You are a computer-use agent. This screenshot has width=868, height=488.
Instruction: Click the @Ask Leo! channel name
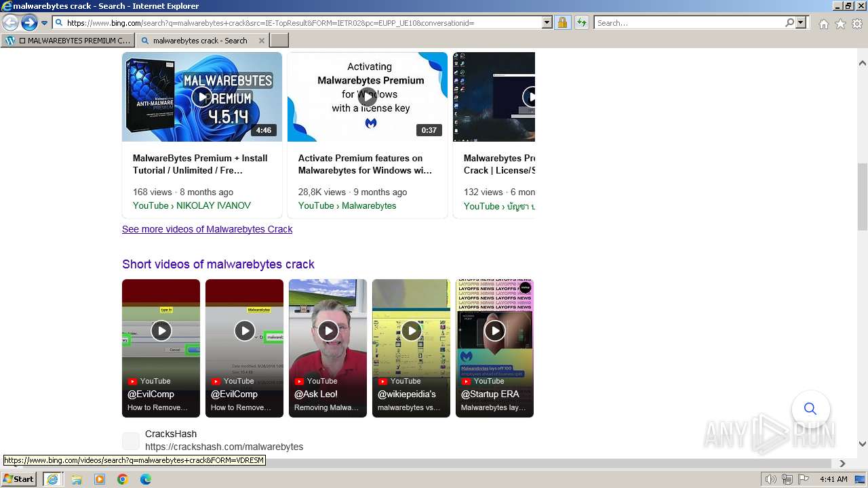pyautogui.click(x=316, y=394)
